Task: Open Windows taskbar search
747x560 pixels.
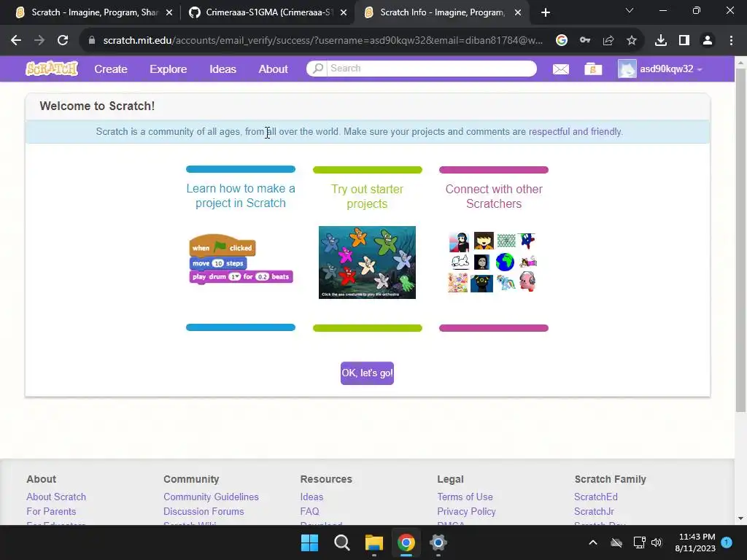Action: (342, 542)
